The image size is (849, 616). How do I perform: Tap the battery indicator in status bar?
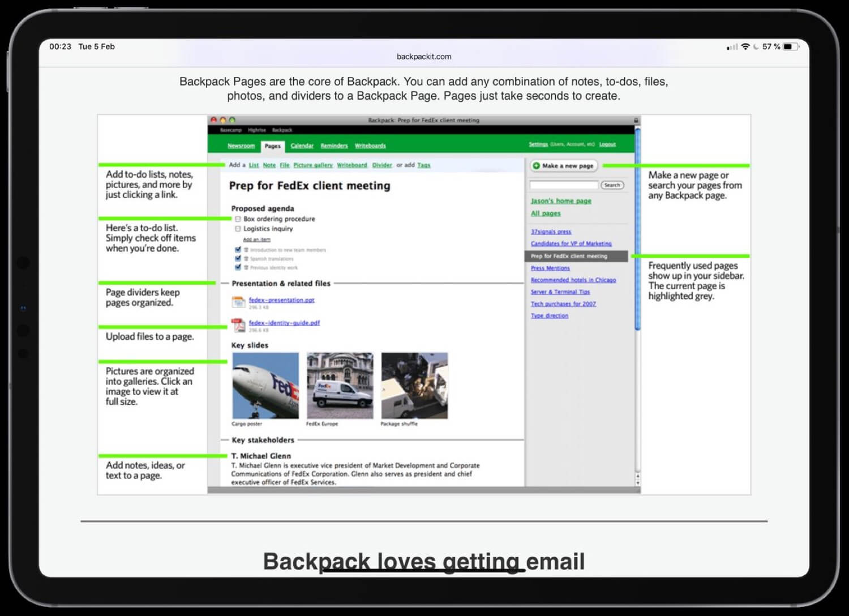click(791, 46)
